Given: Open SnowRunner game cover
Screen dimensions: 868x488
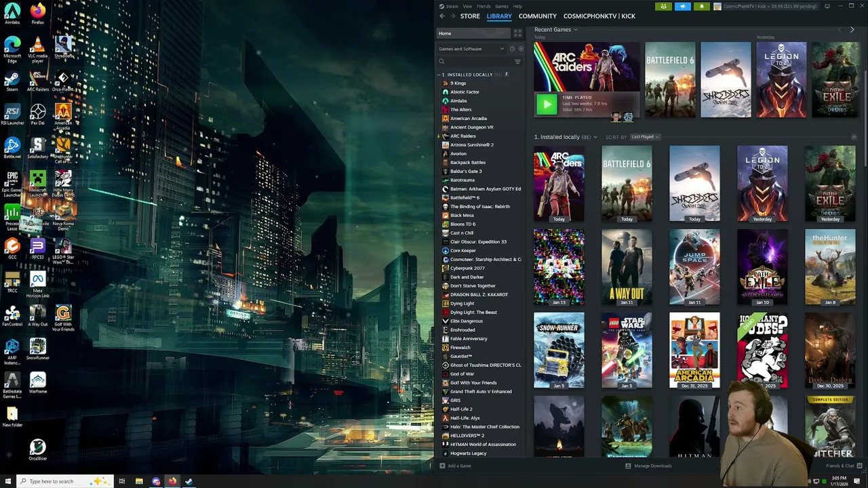Looking at the screenshot, I should pos(559,350).
